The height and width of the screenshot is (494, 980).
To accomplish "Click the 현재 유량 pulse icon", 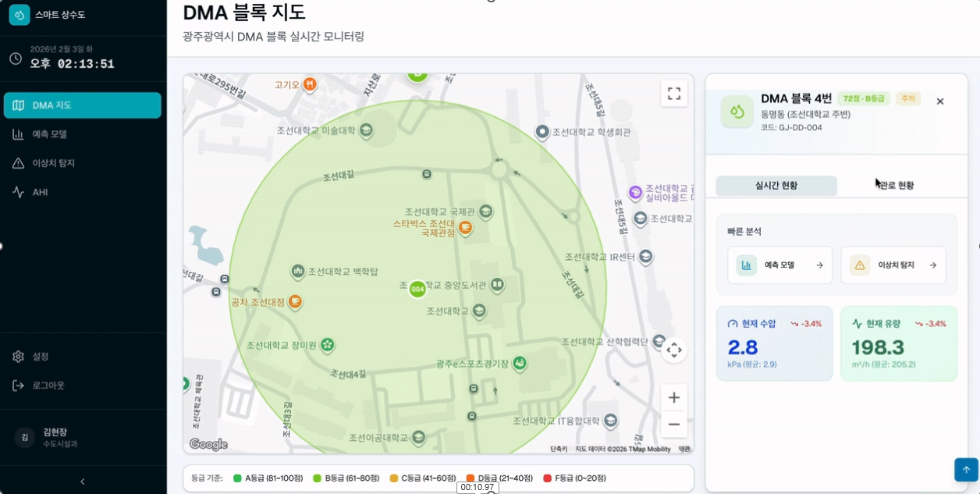I will coord(857,324).
